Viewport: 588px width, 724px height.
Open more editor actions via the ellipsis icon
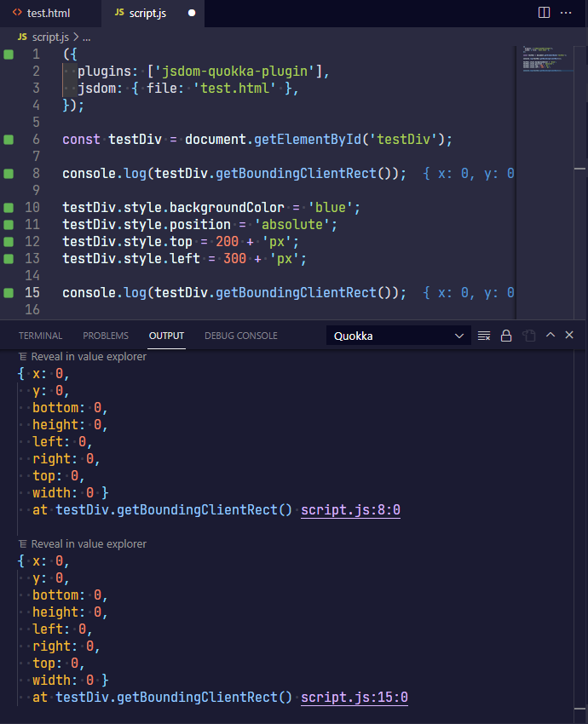tap(567, 11)
